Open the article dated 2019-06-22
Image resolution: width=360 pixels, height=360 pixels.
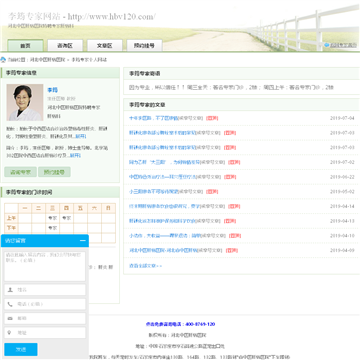[x=163, y=177]
